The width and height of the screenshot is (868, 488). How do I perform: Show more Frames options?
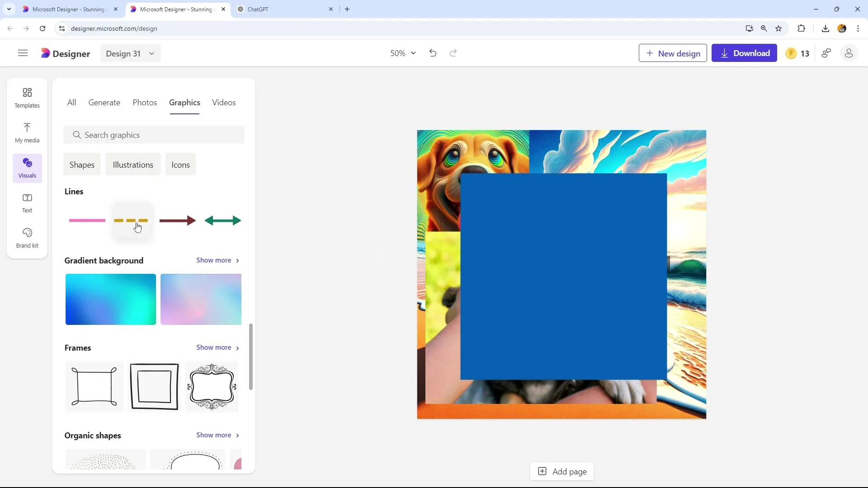[218, 347]
